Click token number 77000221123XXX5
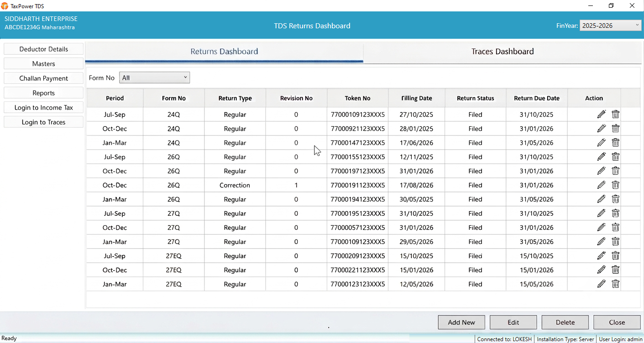 [x=358, y=270]
